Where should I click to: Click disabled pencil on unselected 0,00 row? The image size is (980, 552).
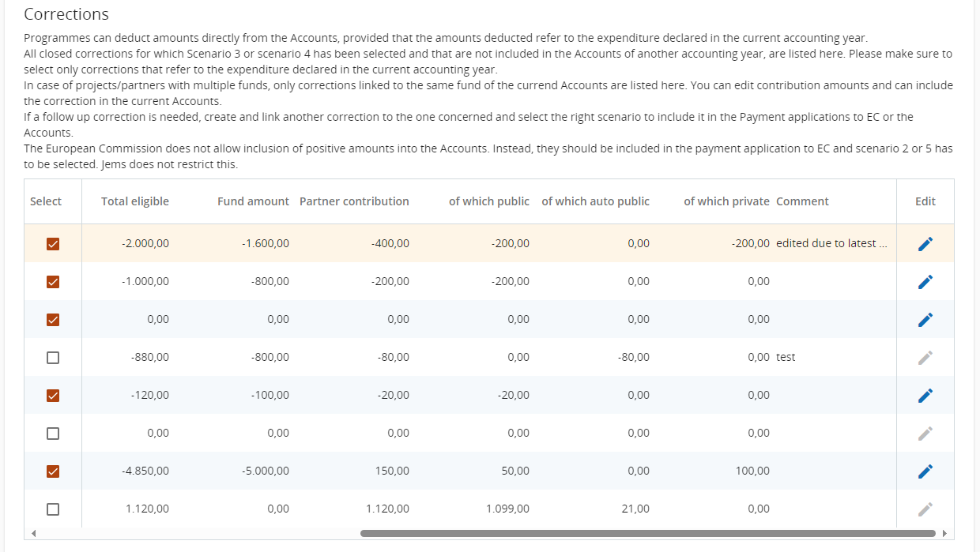(925, 434)
